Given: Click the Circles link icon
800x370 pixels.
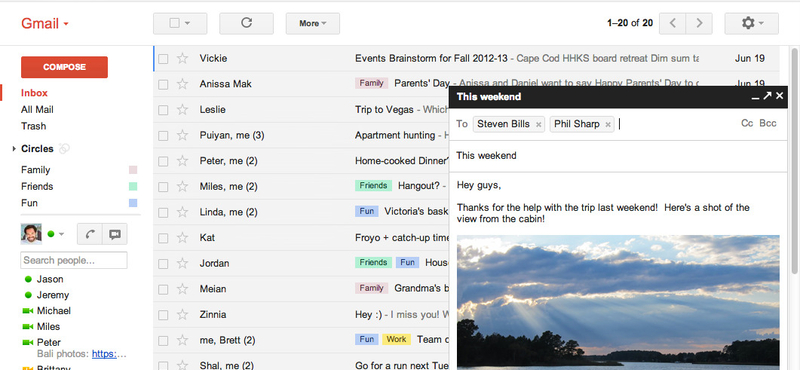Looking at the screenshot, I should point(64,149).
